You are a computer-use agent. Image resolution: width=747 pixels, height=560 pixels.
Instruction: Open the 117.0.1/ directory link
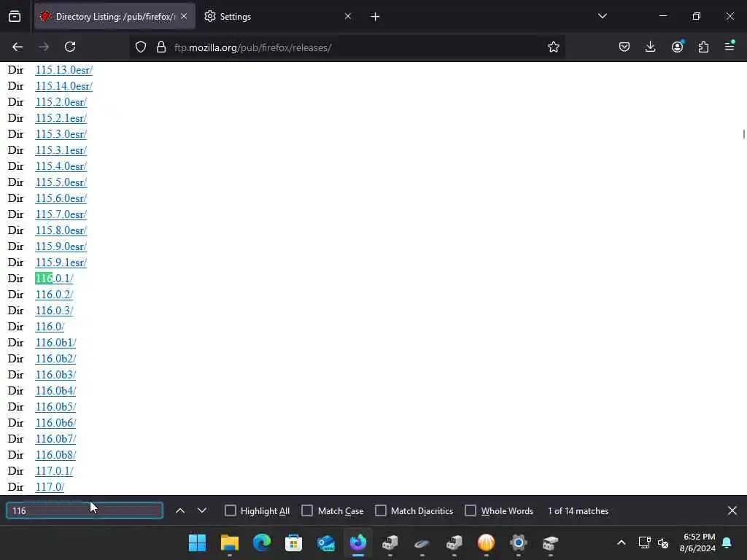point(54,471)
